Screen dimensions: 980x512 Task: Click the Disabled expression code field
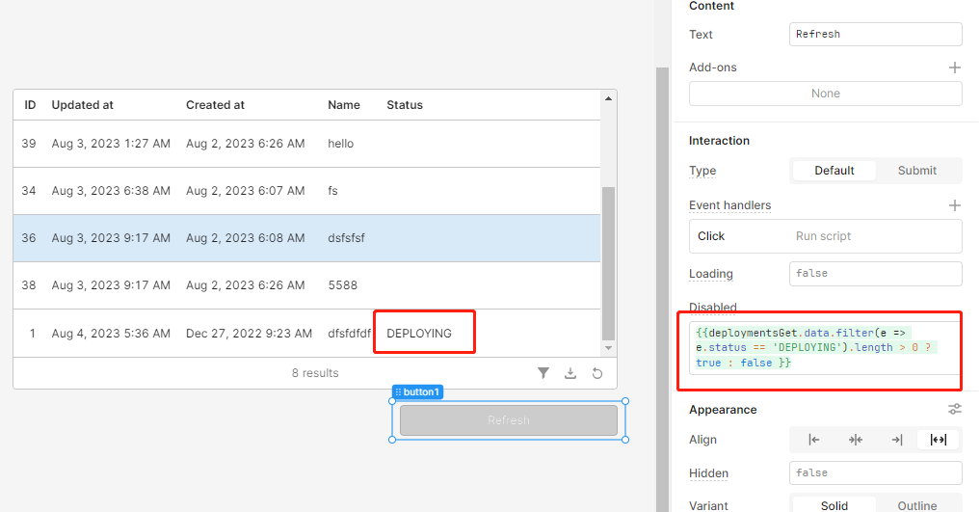pyautogui.click(x=825, y=347)
